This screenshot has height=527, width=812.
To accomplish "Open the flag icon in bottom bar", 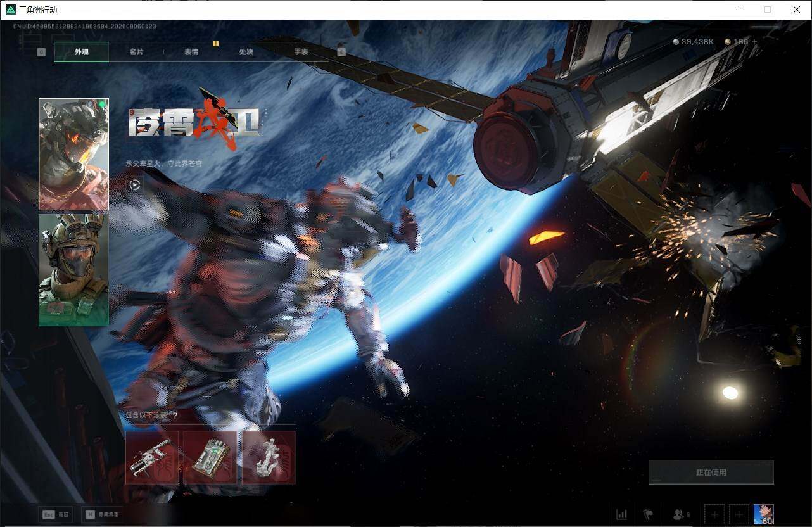I will pyautogui.click(x=648, y=515).
